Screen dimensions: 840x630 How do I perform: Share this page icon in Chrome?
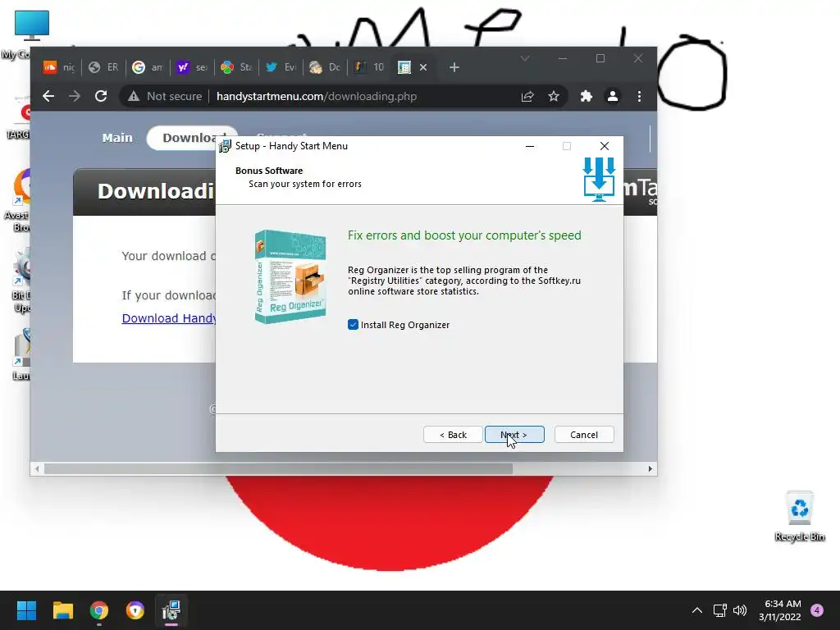pyautogui.click(x=527, y=97)
